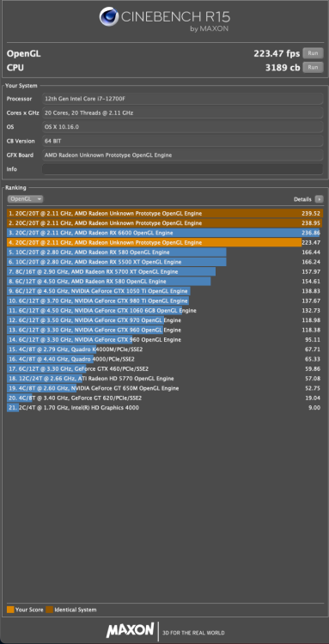Click the Info input field
Image resolution: width=329 pixels, height=644 pixels.
point(182,169)
